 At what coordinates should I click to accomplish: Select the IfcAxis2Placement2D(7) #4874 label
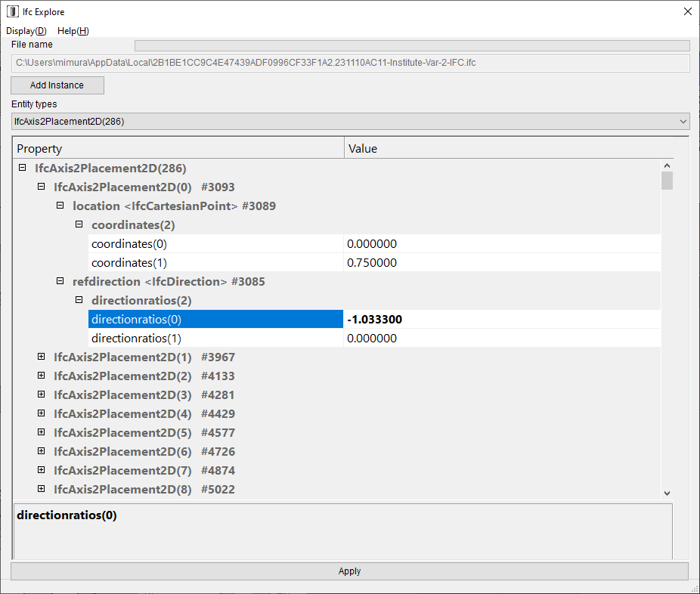coord(144,470)
